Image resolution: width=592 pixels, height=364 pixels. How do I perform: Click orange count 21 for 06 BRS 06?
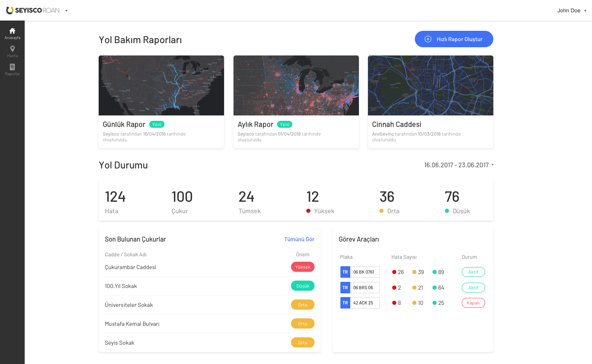click(418, 288)
